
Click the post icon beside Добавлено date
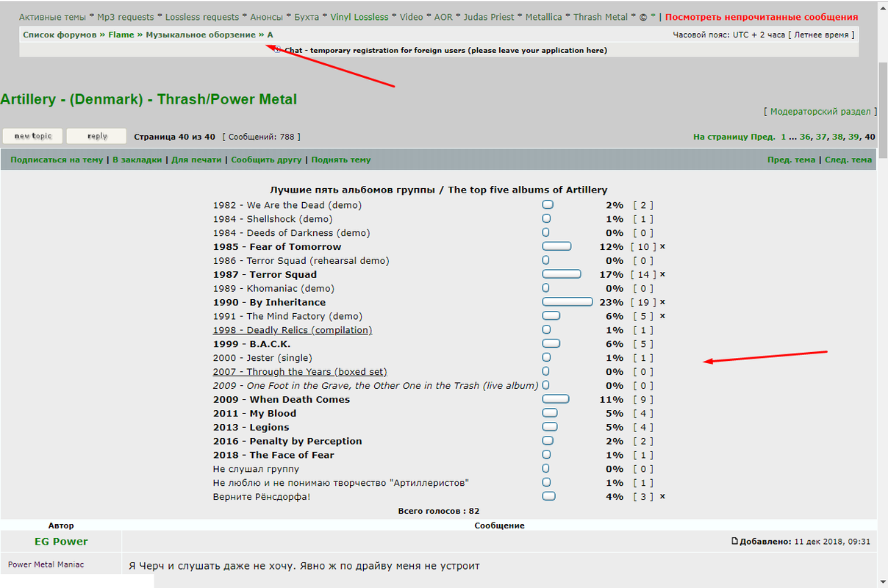734,542
